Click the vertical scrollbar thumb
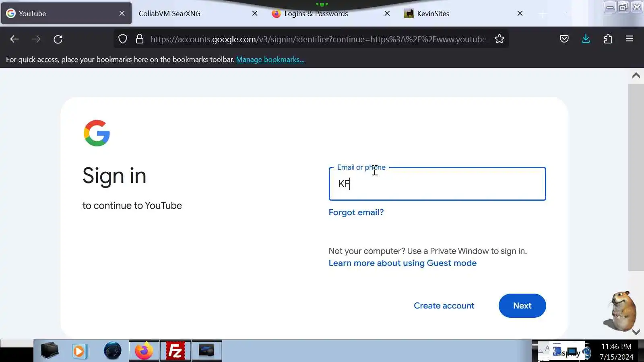This screenshot has width=644, height=362. 636,177
